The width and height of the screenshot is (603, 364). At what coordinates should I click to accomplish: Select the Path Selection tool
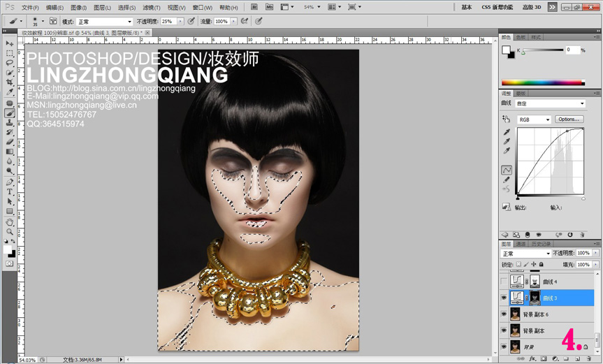[x=9, y=201]
